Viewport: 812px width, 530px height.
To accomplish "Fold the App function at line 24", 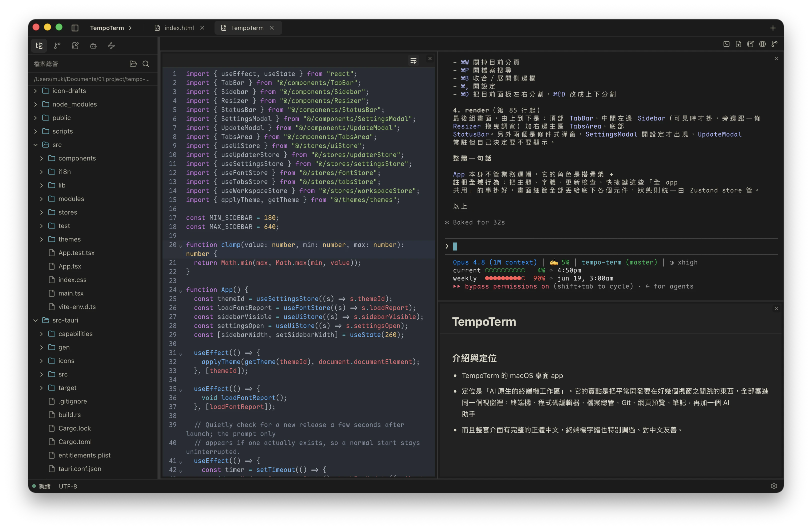I will (180, 291).
